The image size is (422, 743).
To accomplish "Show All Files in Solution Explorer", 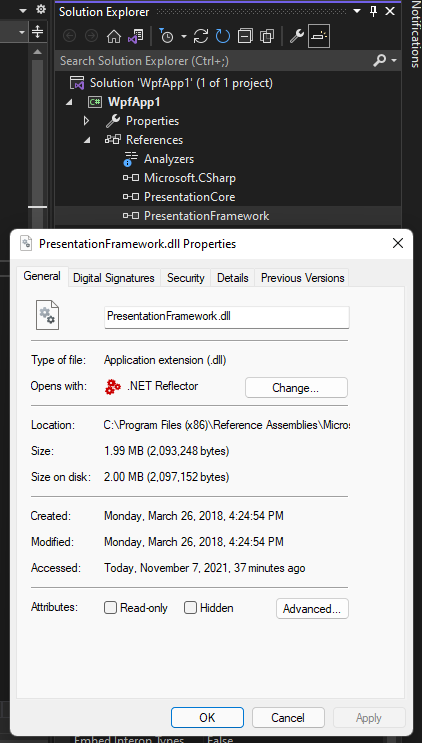I will click(x=267, y=36).
